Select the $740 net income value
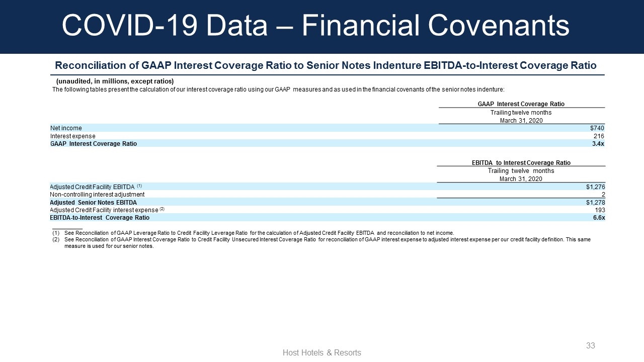Screen dimensions: 644x362 coord(596,128)
